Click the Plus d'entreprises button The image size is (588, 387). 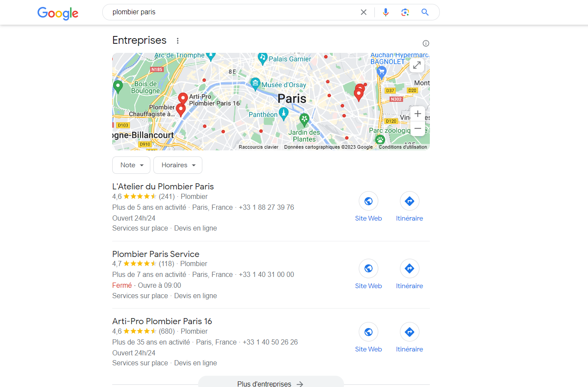[271, 382]
